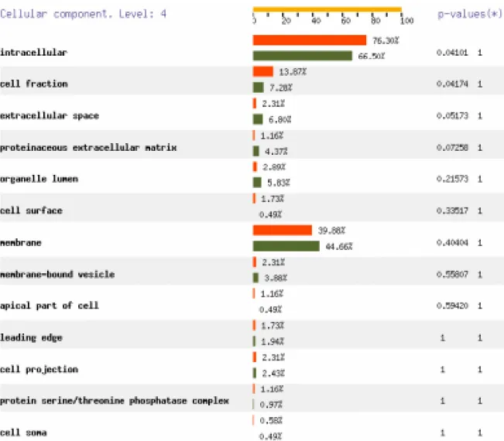Viewport: 504px width, 441px height.
Task: Click the 6.80% value for extracellular space
Action: pyautogui.click(x=280, y=119)
